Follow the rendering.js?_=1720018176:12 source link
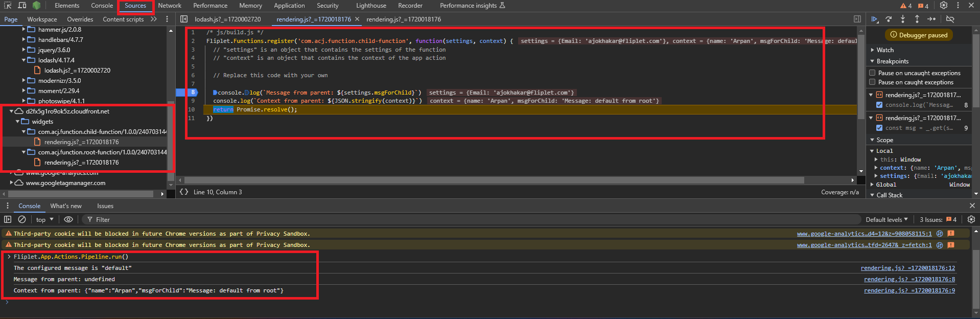980x319 pixels. [x=907, y=268]
